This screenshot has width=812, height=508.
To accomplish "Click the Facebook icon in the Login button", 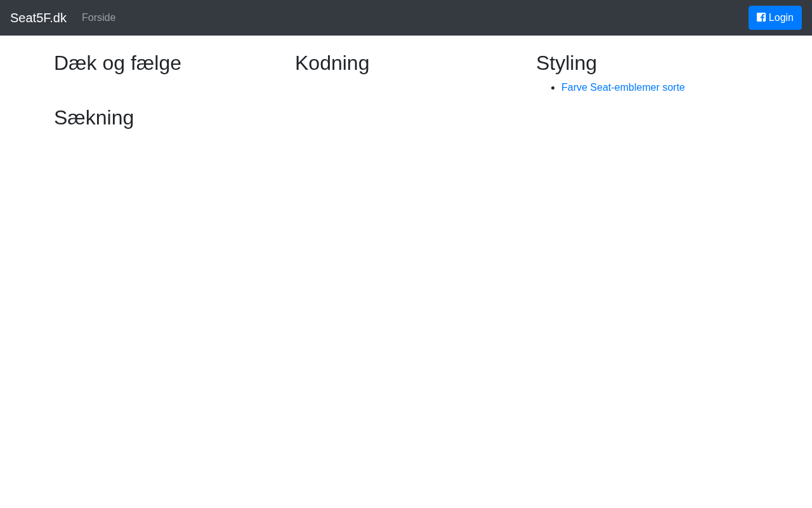I will tap(761, 18).
